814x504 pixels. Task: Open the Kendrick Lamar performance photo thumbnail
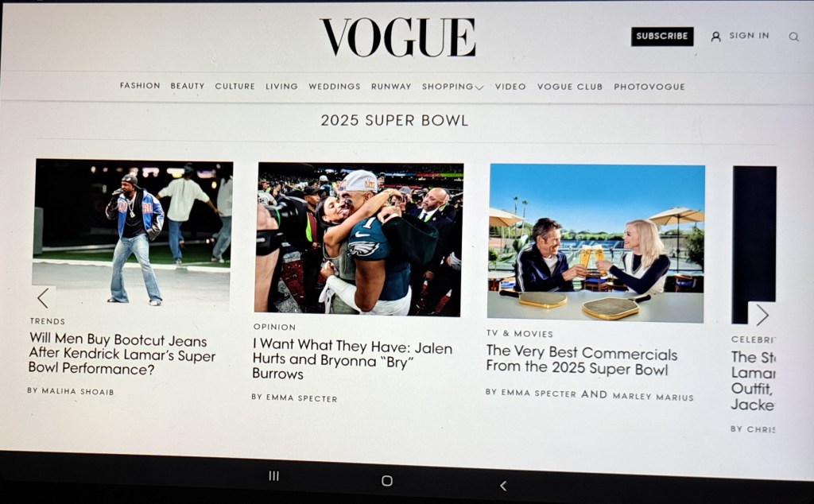pos(132,231)
